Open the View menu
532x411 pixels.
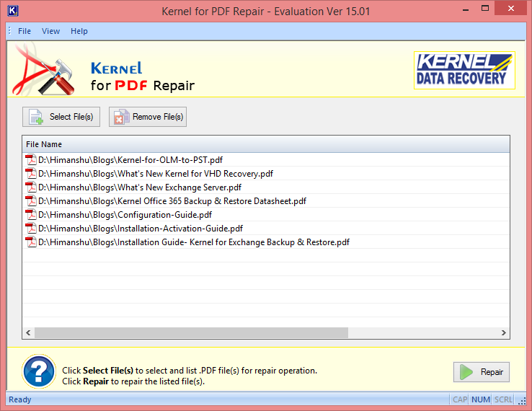pyautogui.click(x=50, y=31)
